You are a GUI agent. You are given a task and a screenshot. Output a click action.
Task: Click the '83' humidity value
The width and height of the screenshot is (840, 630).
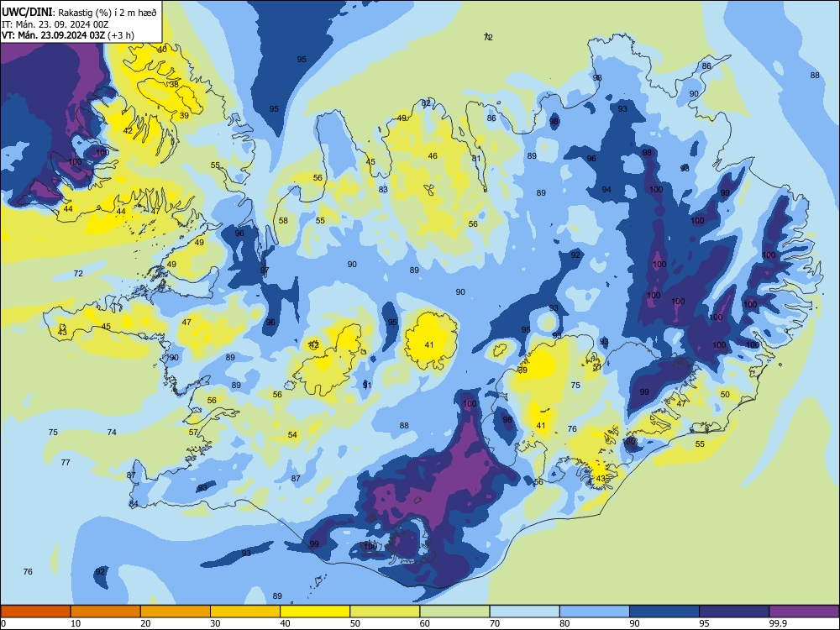383,190
